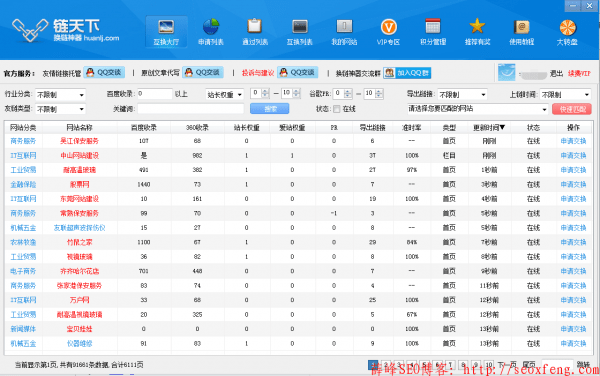Open the VIP专区 orange V icon
The width and height of the screenshot is (600, 376).
[x=388, y=32]
